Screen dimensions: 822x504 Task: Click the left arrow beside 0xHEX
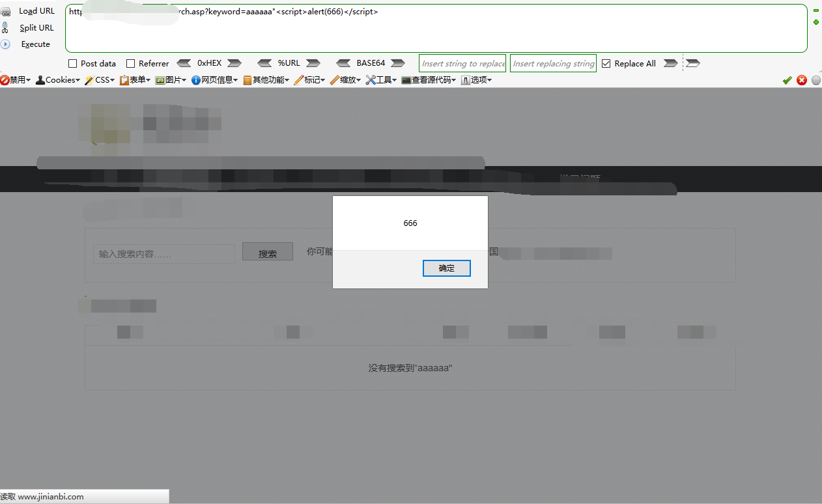pos(184,63)
